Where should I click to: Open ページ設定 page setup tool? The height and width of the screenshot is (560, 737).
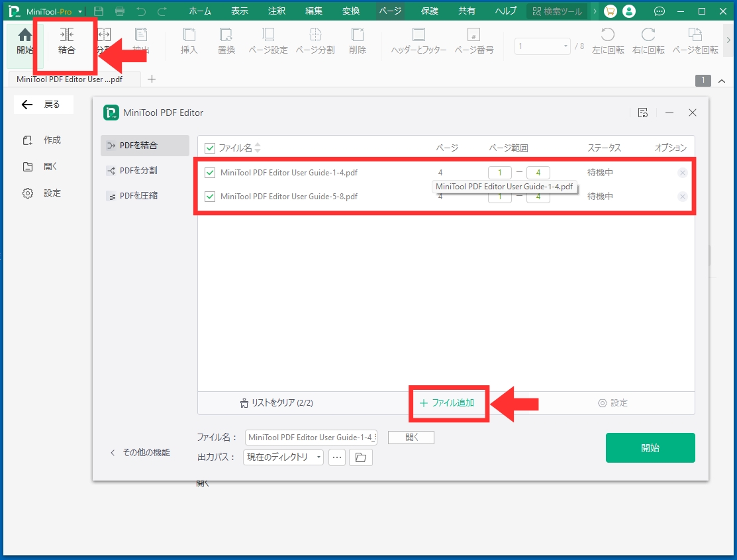pyautogui.click(x=268, y=41)
